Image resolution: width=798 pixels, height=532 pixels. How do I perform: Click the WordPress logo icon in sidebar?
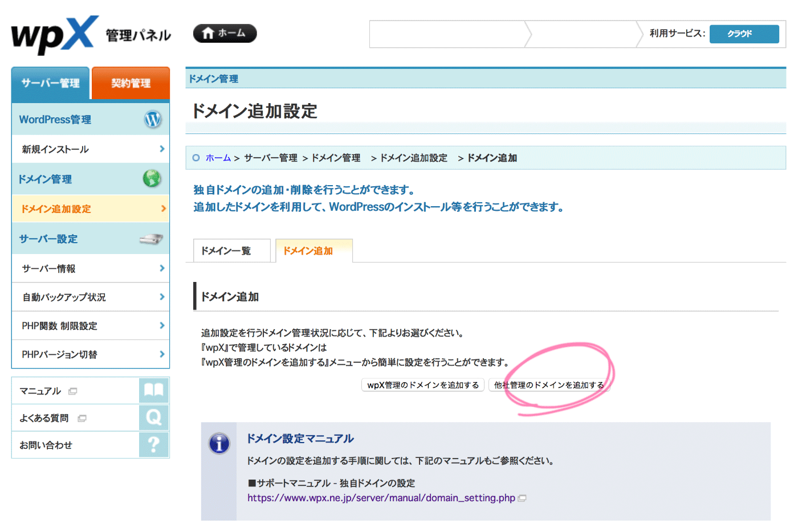tap(153, 119)
